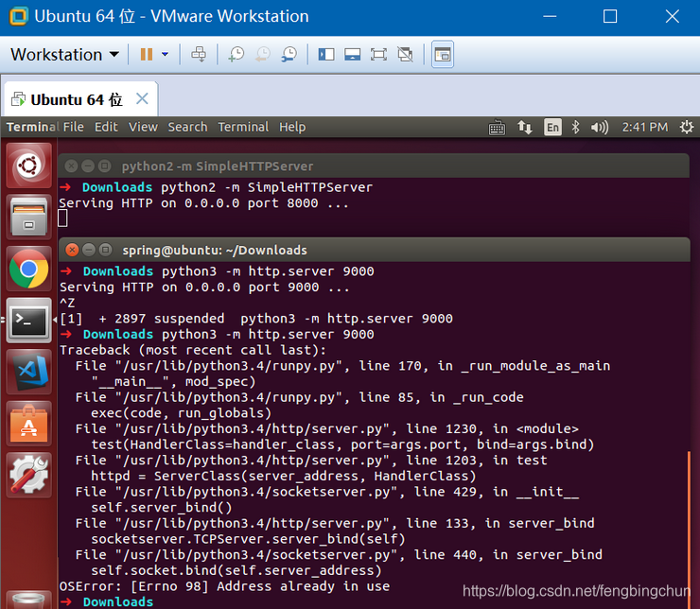The width and height of the screenshot is (700, 609).
Task: Open the Bluetooth indicator
Action: pos(575,128)
